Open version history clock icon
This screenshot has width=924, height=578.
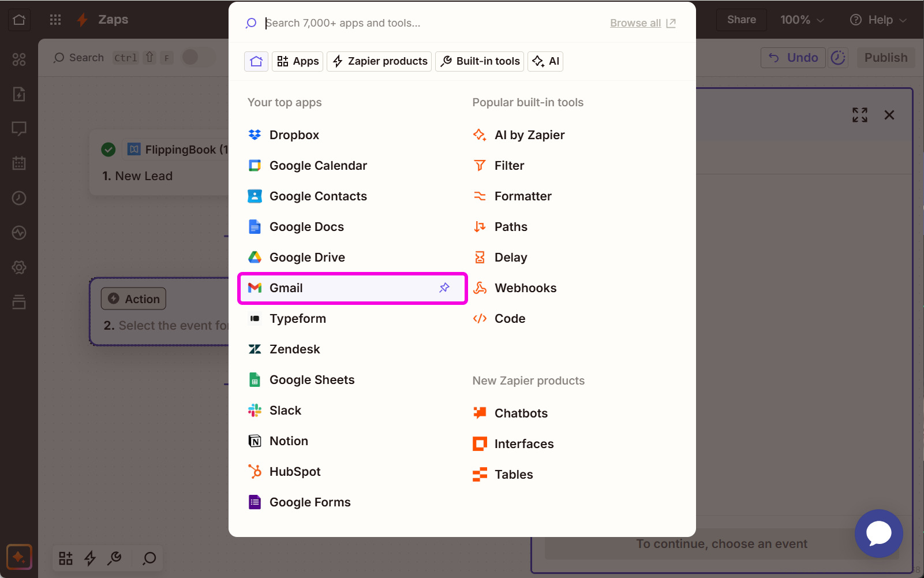(x=838, y=58)
